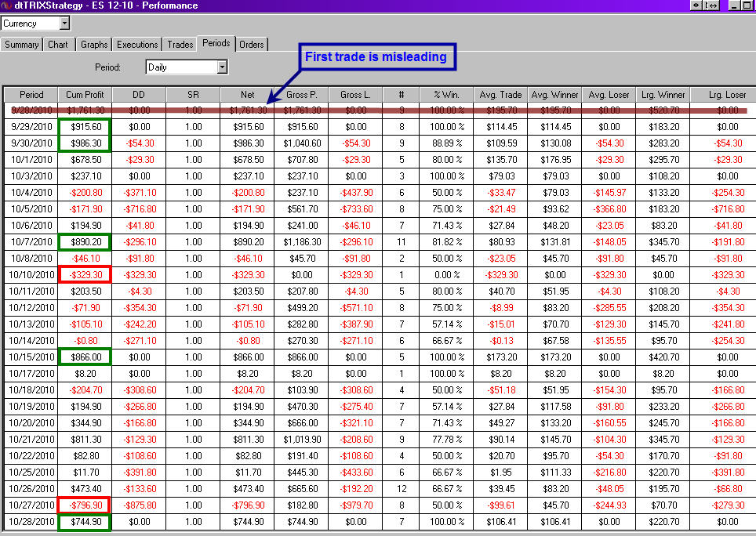This screenshot has width=756, height=536.
Task: Click the SR column header
Action: [x=193, y=94]
